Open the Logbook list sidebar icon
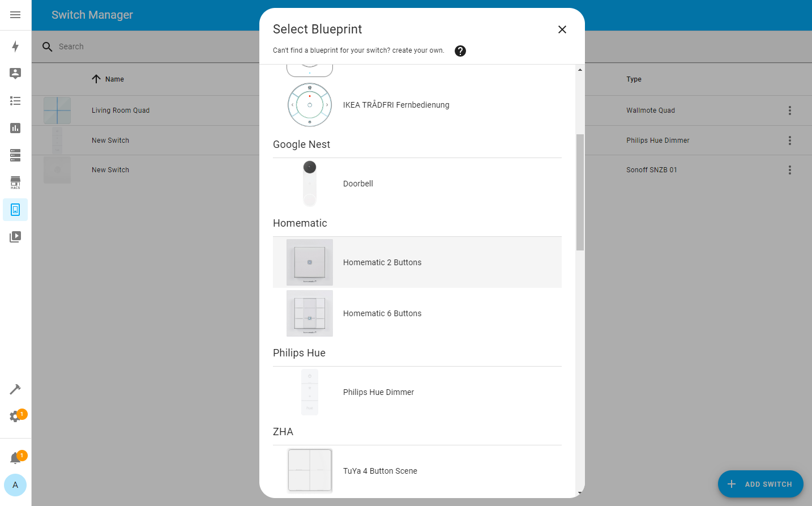 tap(15, 101)
